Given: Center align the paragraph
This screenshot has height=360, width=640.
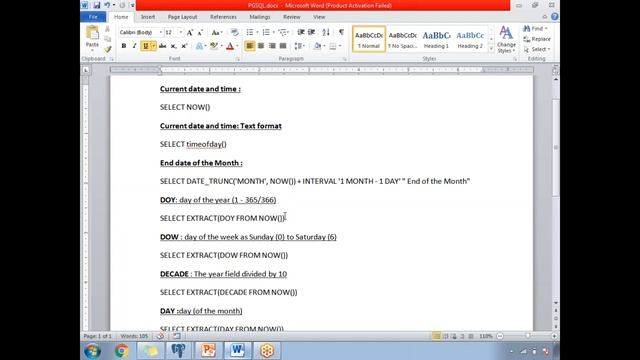Looking at the screenshot, I should [261, 46].
